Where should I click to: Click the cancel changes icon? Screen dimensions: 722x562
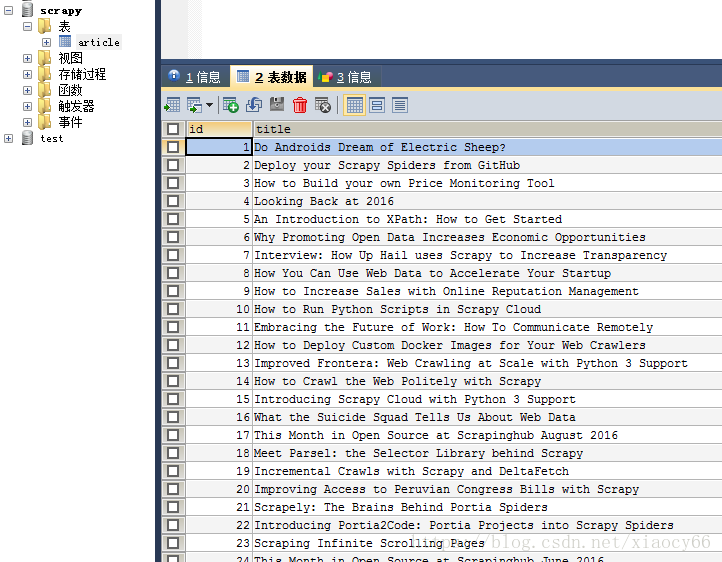[323, 105]
